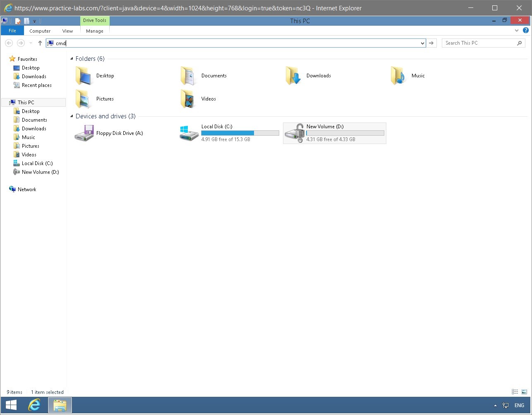Open the Manage tab under Drive Tools
This screenshot has width=532, height=415.
94,31
